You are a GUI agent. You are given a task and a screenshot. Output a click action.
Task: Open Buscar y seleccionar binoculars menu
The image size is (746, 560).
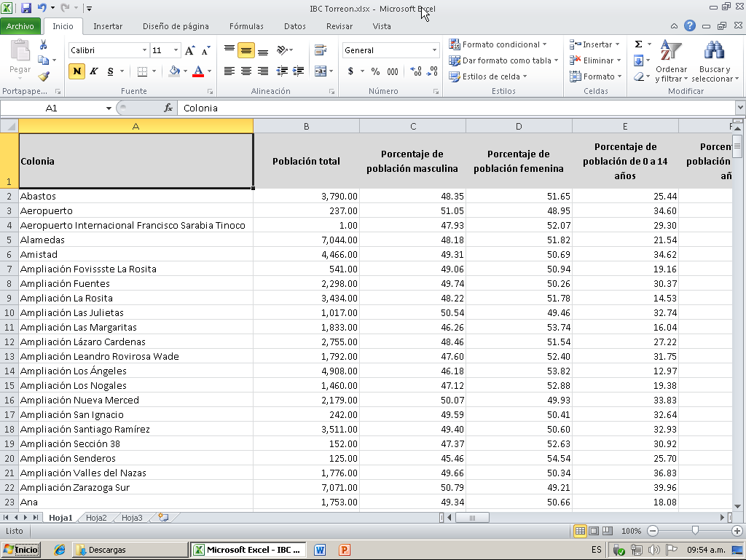tap(715, 61)
